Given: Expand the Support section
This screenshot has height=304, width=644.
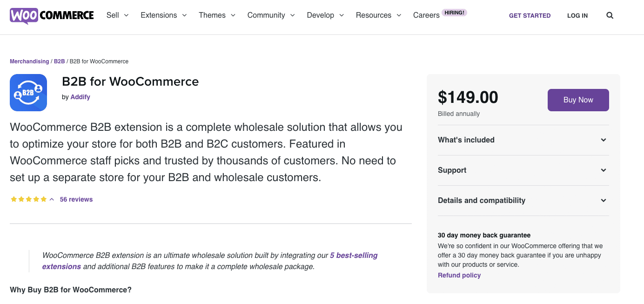Looking at the screenshot, I should 523,170.
